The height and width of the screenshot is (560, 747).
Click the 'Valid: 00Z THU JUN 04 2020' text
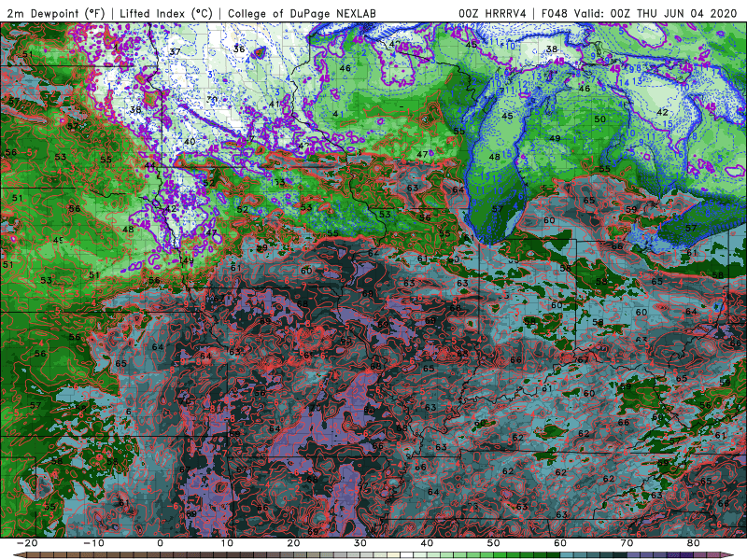click(655, 13)
